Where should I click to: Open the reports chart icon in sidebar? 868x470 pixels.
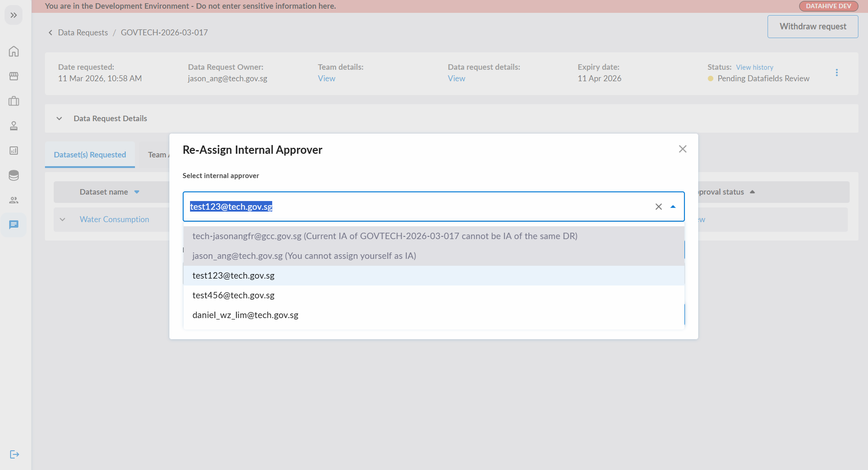tap(14, 151)
